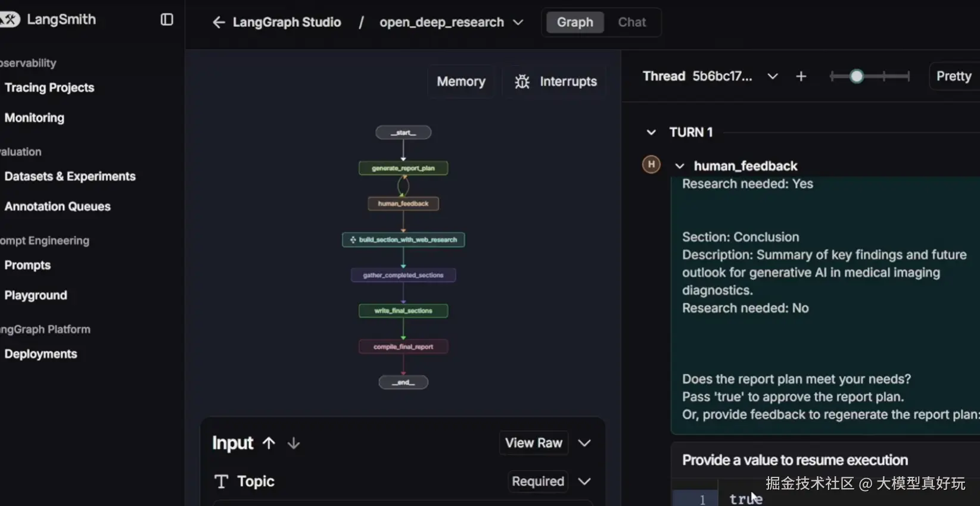Image resolution: width=980 pixels, height=506 pixels.
Task: Click the Input down arrow icon
Action: tap(294, 443)
